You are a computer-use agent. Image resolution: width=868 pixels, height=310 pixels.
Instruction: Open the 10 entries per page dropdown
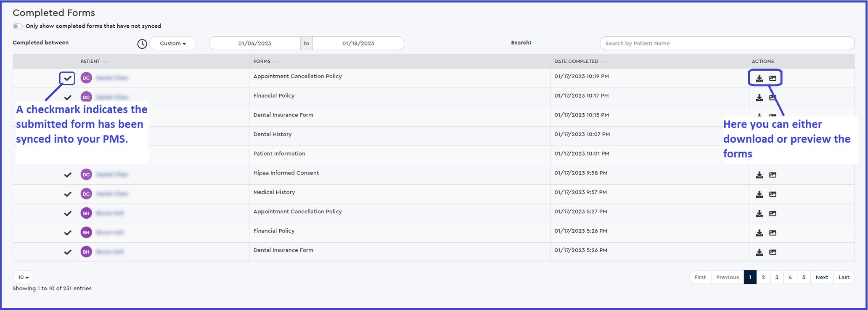tap(23, 277)
